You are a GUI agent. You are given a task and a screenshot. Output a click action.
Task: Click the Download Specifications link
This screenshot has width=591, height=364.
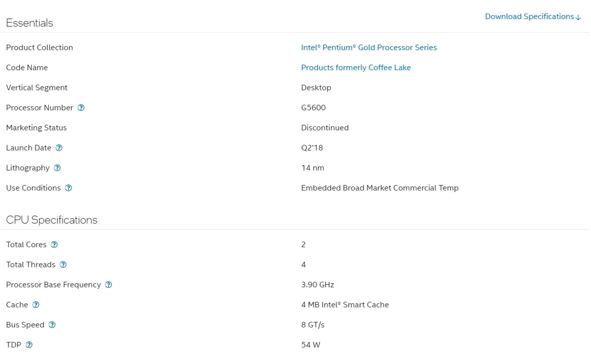click(532, 17)
